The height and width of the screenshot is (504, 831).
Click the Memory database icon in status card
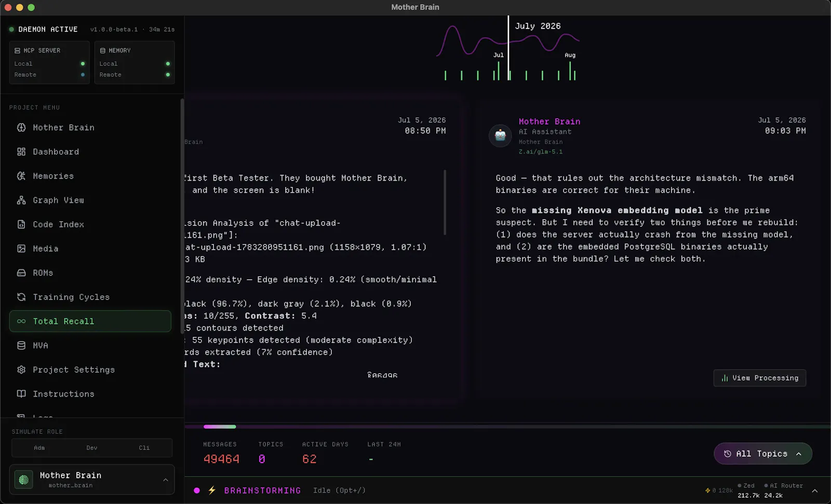point(103,50)
